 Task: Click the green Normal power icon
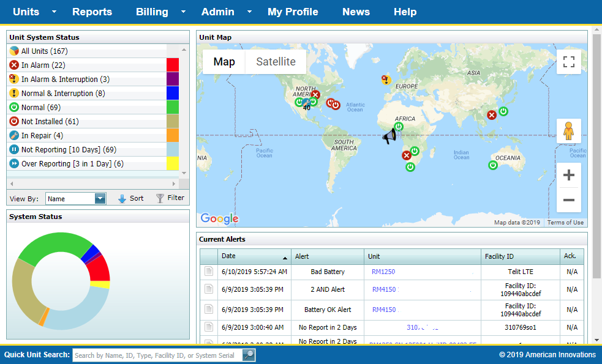point(14,108)
